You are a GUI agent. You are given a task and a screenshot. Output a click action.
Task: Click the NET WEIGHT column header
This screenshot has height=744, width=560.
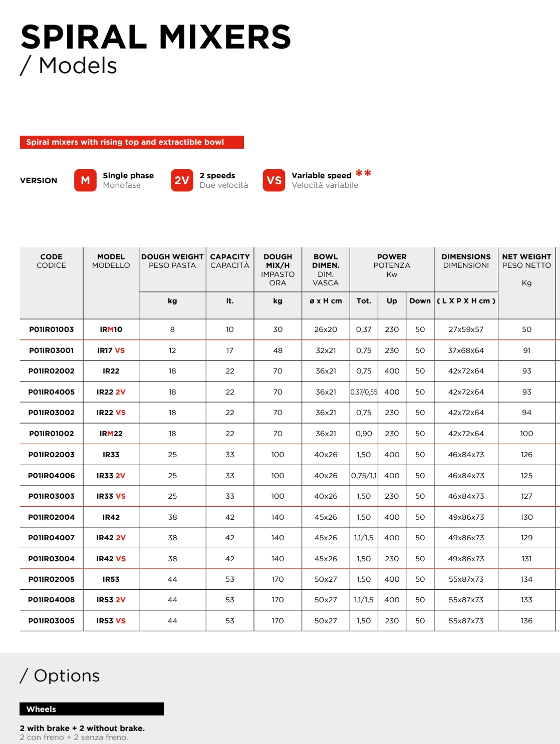point(526,261)
